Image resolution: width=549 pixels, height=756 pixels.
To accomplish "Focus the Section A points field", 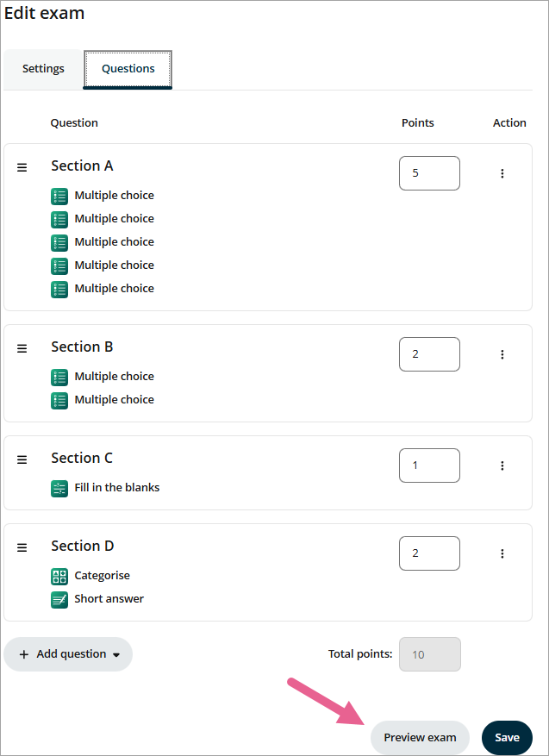I will coord(429,173).
